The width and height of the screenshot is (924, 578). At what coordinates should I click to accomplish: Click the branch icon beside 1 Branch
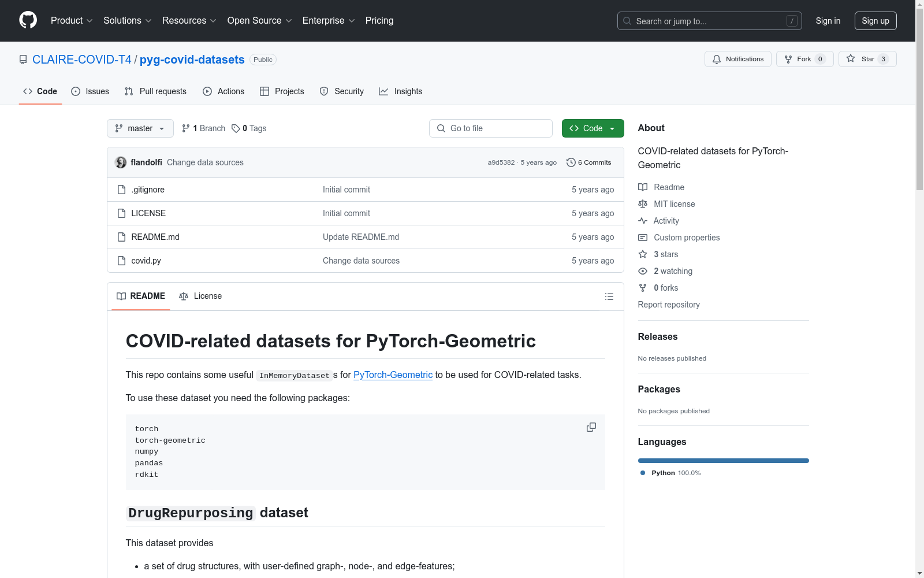pyautogui.click(x=186, y=128)
